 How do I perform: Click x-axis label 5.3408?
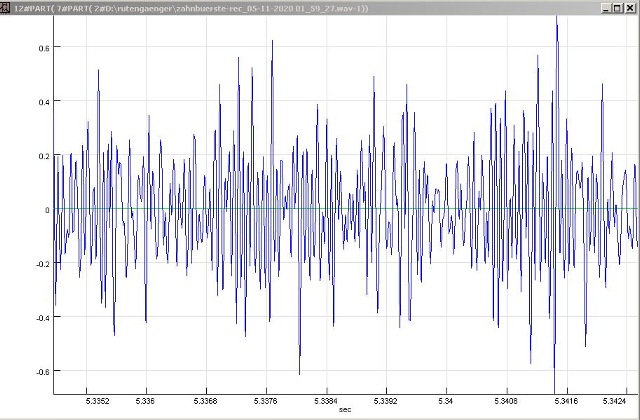point(506,401)
